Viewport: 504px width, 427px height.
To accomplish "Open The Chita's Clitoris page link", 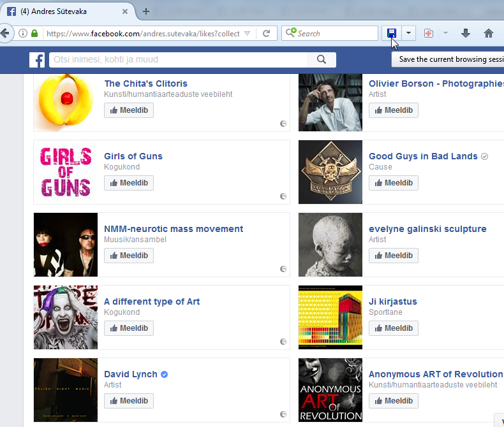I will [x=146, y=83].
